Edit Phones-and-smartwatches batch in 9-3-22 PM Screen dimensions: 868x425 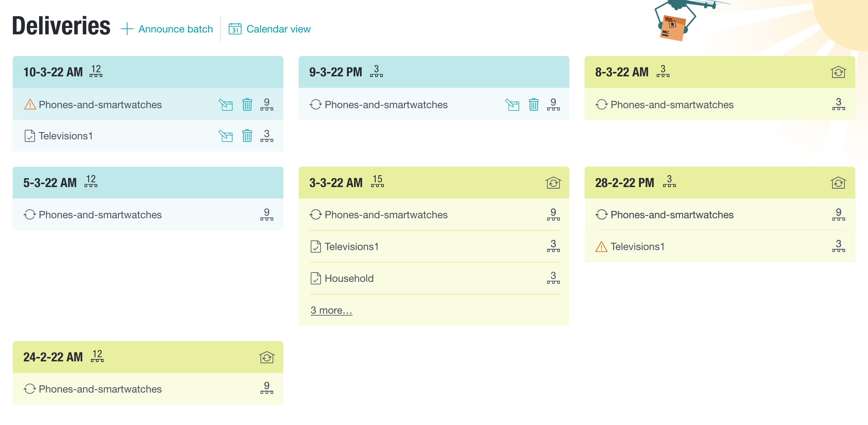512,105
